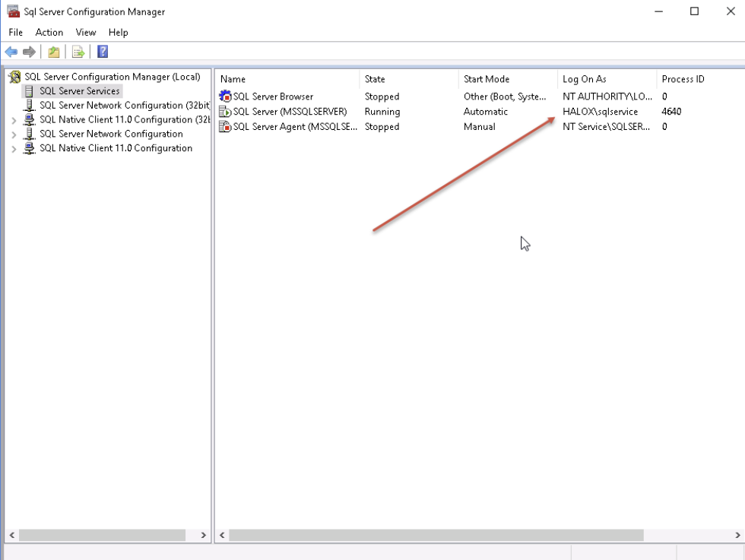Viewport: 745px width, 560px height.
Task: Click the process ID 4640 cell
Action: 671,112
